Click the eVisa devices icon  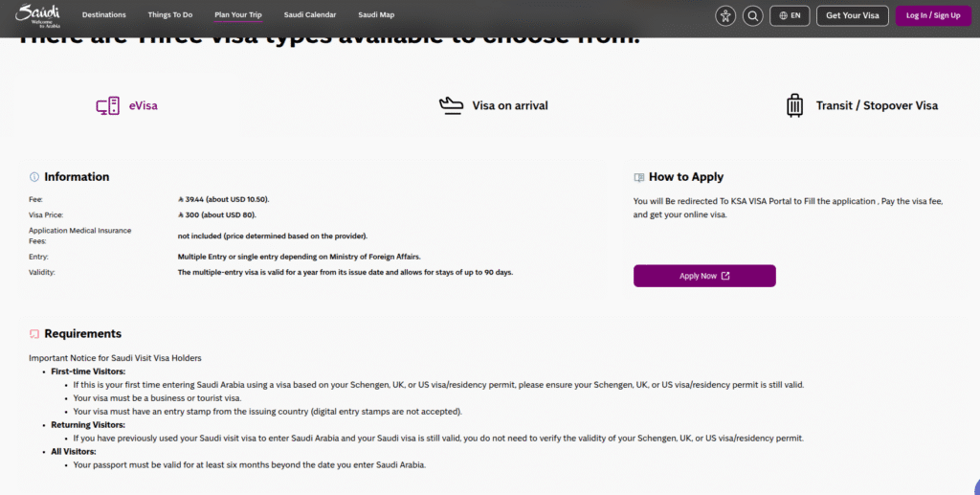click(107, 106)
